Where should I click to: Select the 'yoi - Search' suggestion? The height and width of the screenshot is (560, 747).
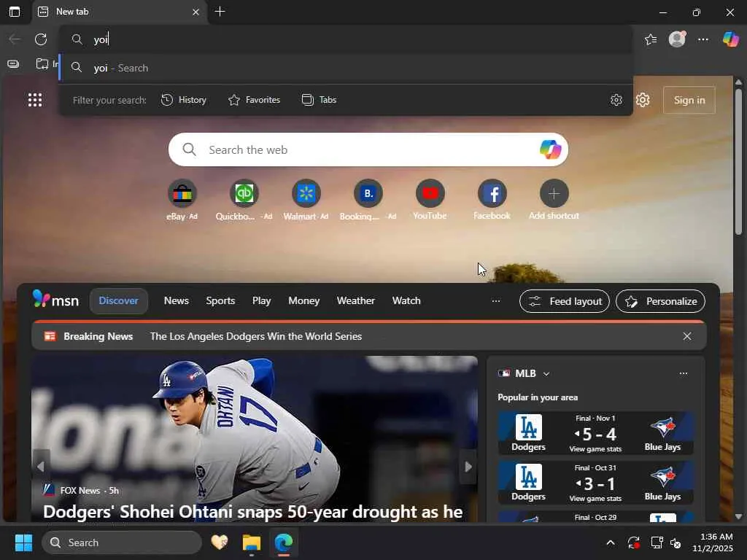point(346,68)
